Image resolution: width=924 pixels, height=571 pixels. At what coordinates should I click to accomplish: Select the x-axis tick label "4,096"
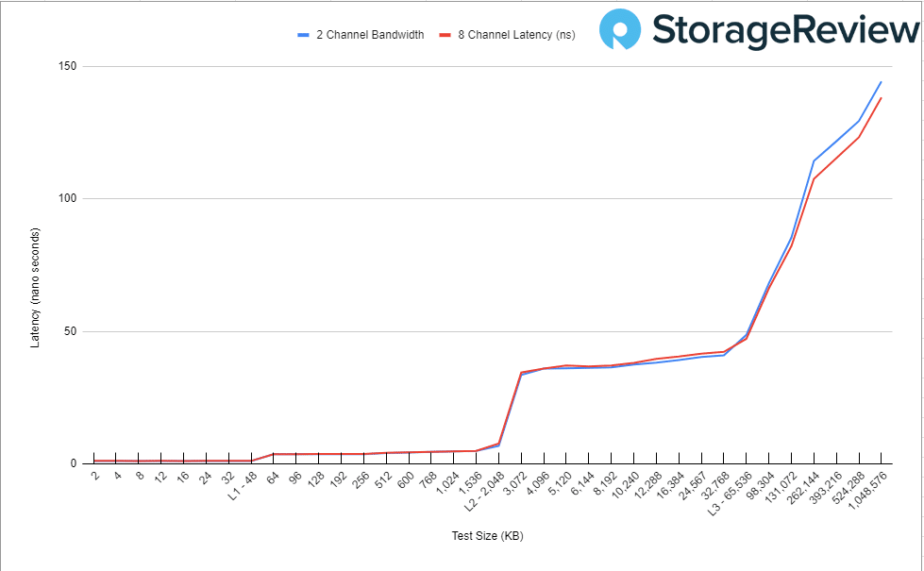[538, 481]
